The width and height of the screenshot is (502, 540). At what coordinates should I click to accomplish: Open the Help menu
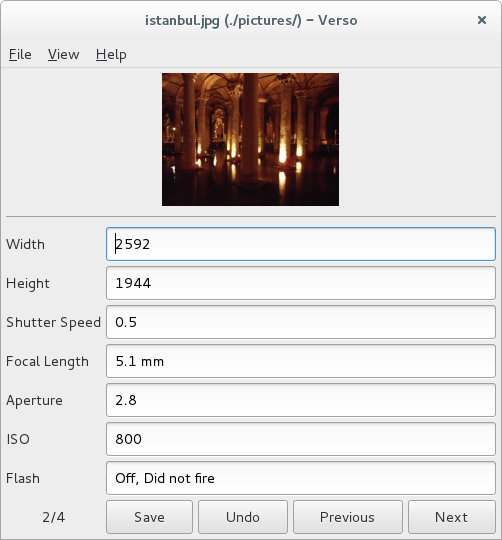pos(111,54)
